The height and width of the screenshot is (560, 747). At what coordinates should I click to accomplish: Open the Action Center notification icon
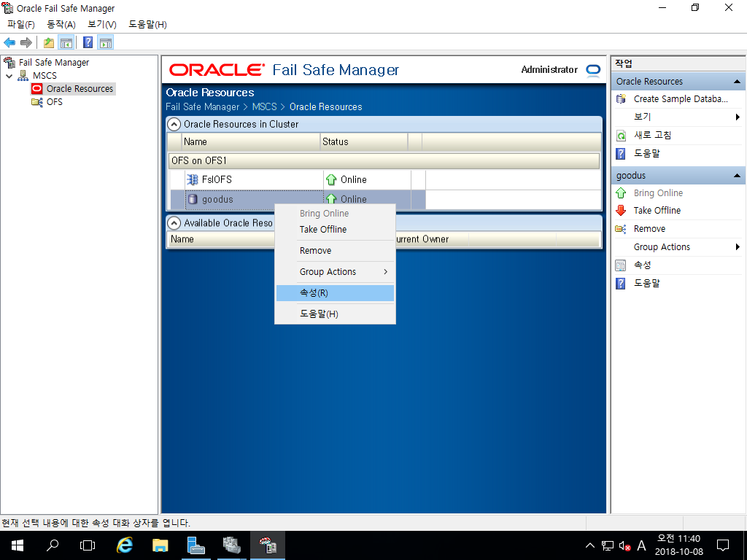(723, 545)
